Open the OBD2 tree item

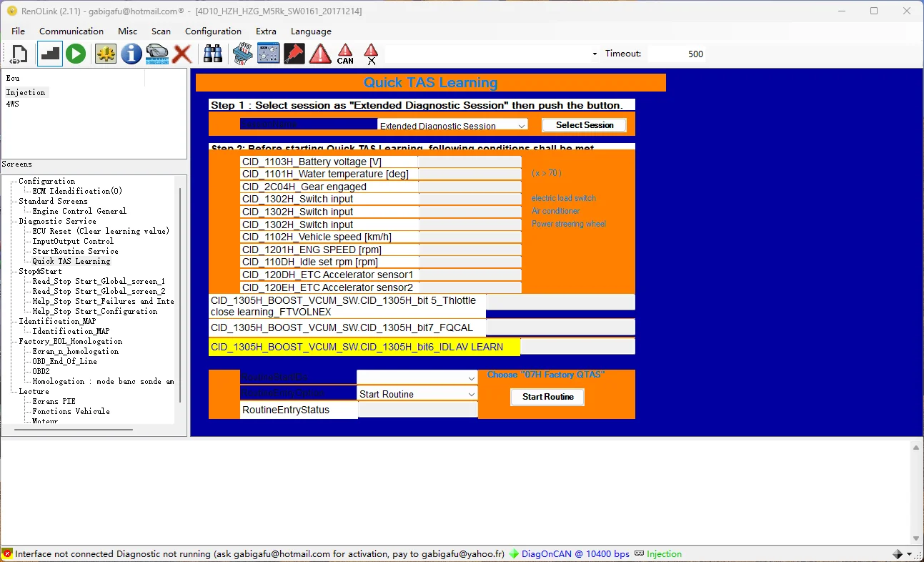(x=41, y=371)
